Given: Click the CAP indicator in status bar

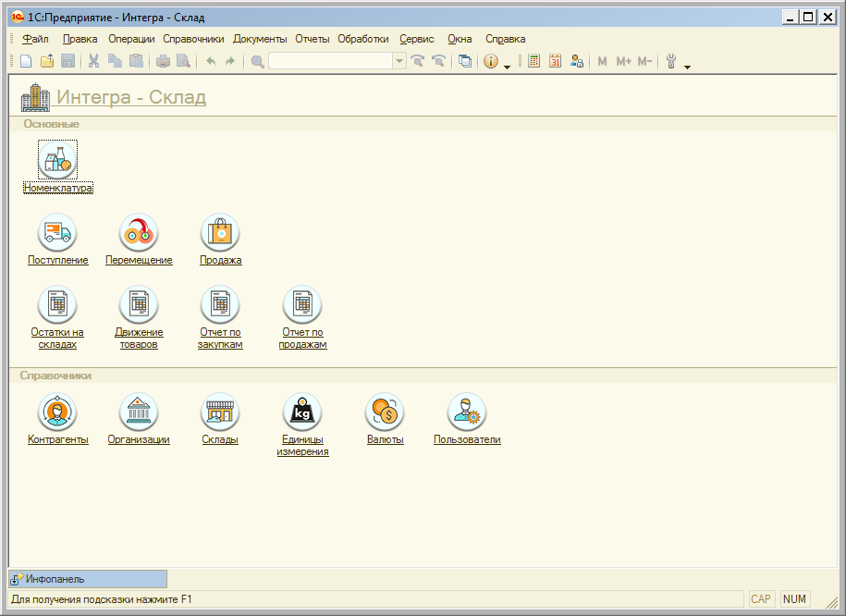Looking at the screenshot, I should tap(761, 598).
